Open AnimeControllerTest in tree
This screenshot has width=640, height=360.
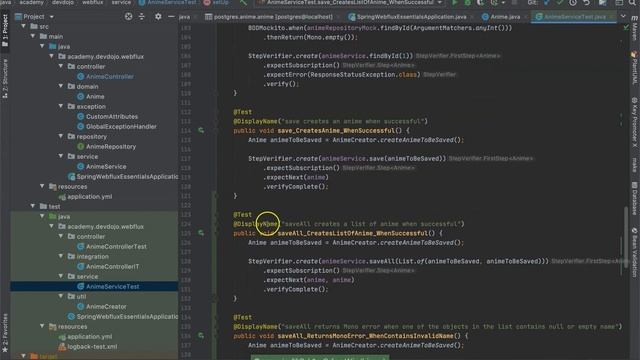click(112, 247)
